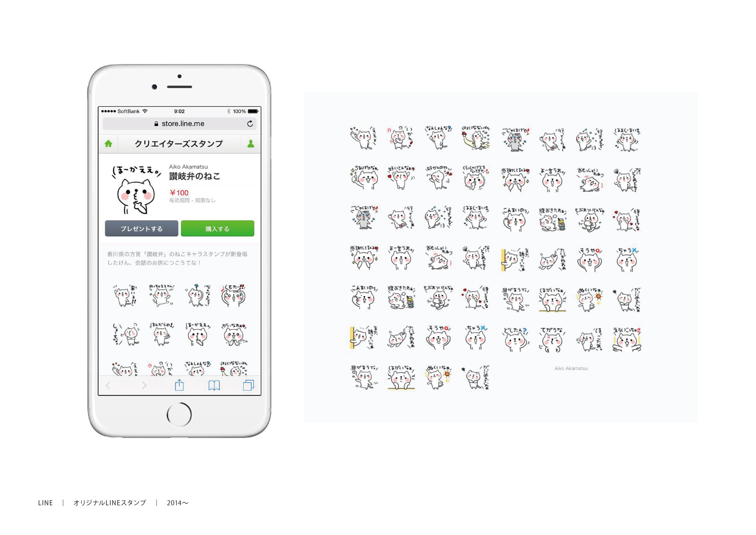
Task: Open the green user profile icon
Action: [251, 144]
